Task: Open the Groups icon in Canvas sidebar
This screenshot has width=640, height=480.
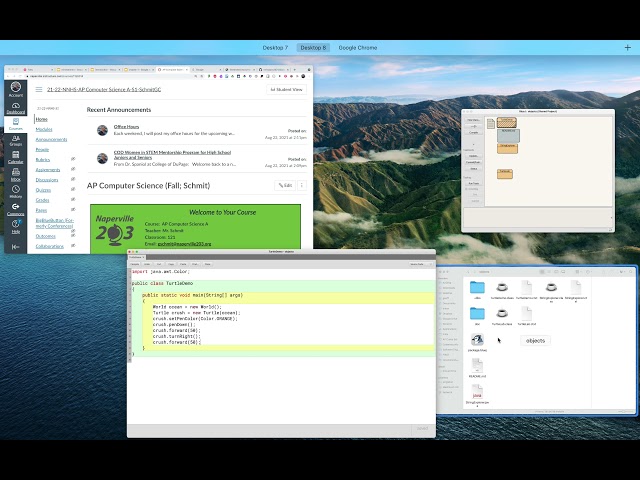Action: coord(16,141)
